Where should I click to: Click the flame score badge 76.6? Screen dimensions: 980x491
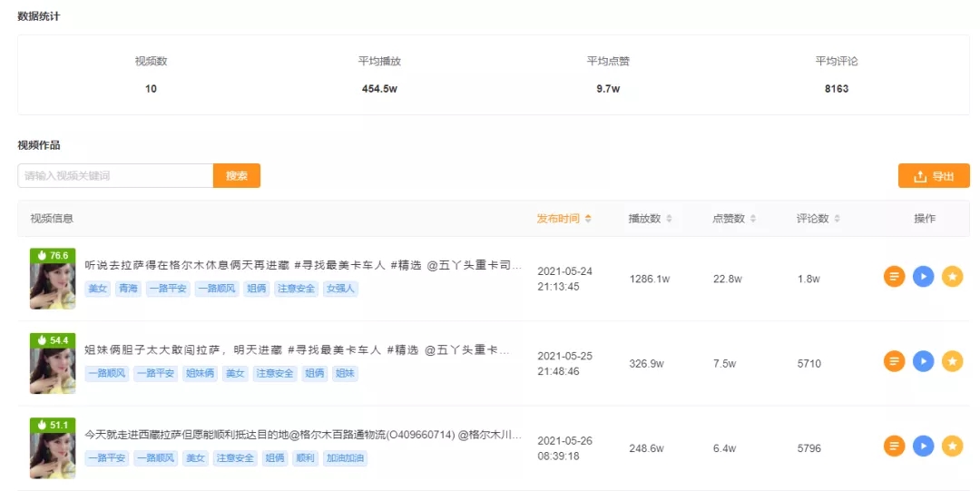pos(53,255)
